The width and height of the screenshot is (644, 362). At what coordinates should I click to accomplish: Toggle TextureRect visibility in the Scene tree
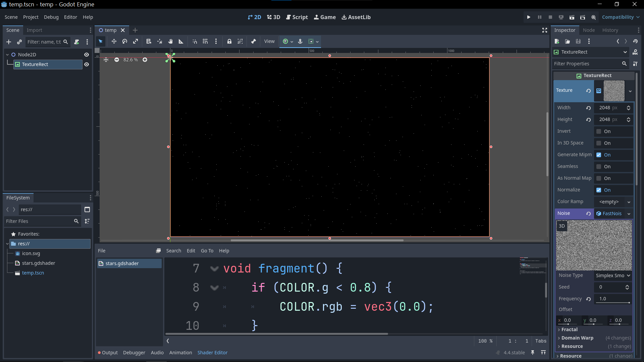pyautogui.click(x=87, y=64)
